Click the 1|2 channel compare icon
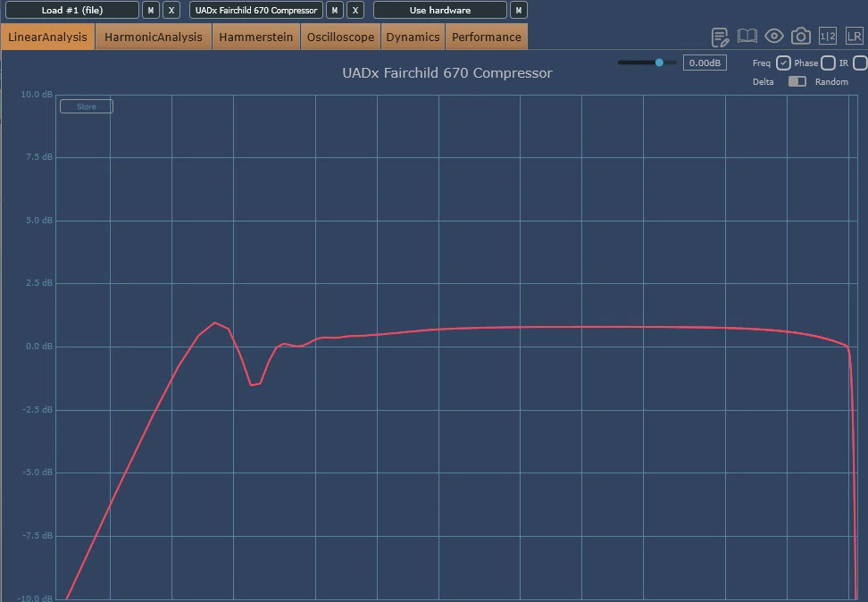This screenshot has width=868, height=602. [x=828, y=37]
